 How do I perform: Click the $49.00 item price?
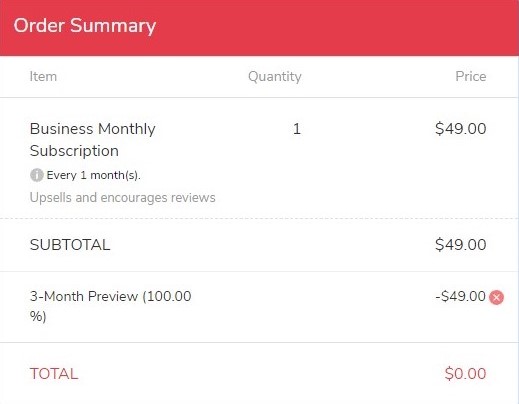pyautogui.click(x=460, y=129)
